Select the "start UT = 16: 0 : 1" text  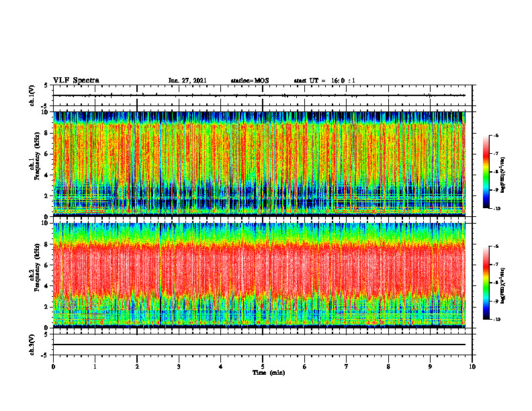tap(324, 81)
